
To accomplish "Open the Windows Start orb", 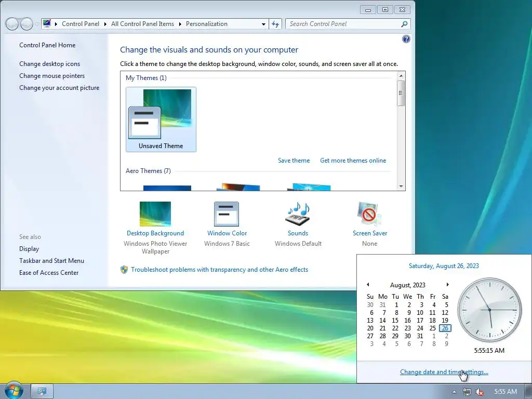I will coord(14,390).
